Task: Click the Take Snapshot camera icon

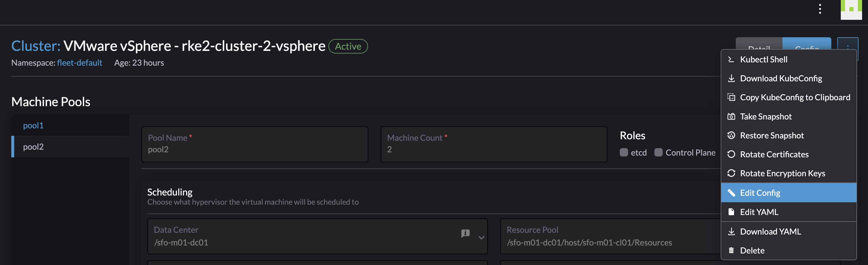Action: 731,117
